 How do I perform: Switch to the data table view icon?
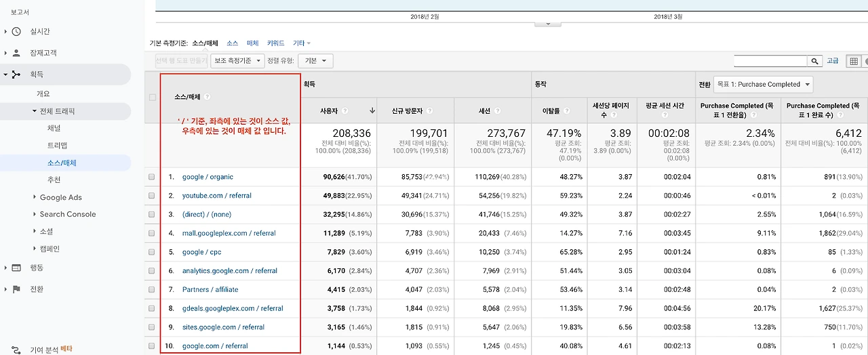coord(853,61)
